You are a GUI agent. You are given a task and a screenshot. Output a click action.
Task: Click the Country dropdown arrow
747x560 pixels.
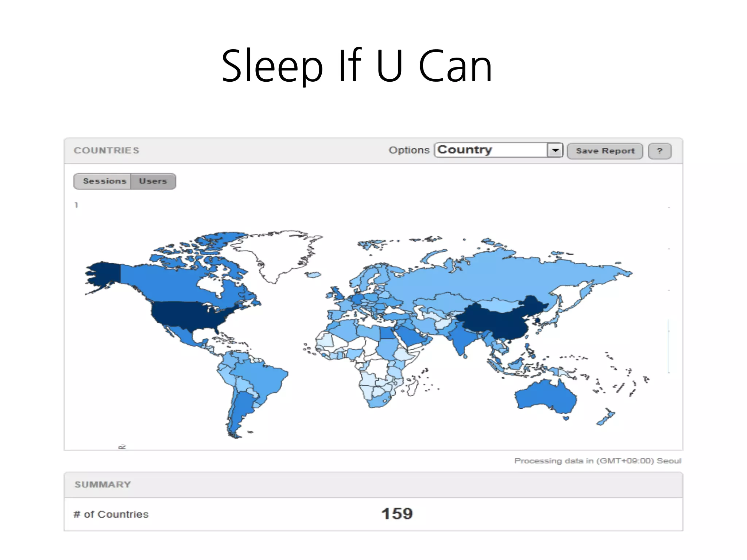[x=555, y=150]
